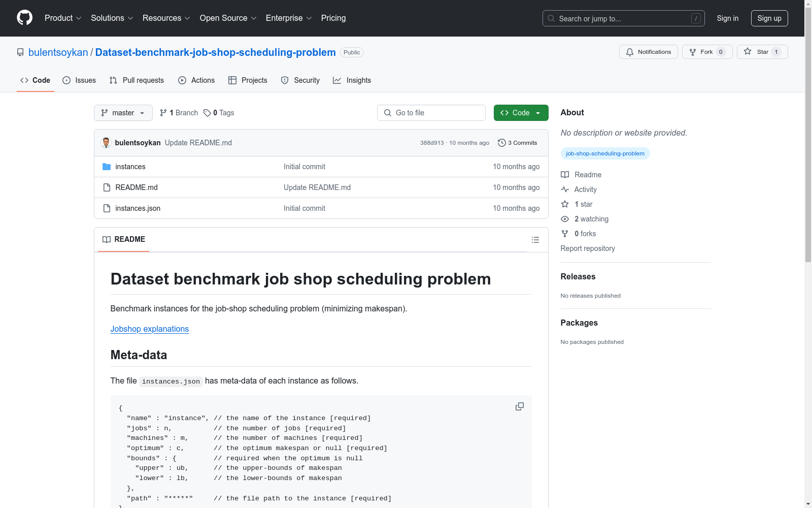Click the page vertical scrollbar
The width and height of the screenshot is (812, 508).
(808, 135)
